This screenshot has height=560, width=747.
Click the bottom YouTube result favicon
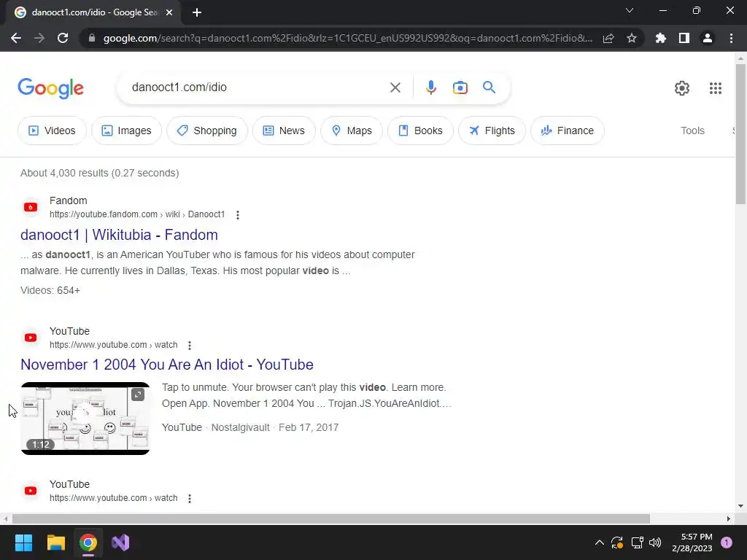pos(31,491)
